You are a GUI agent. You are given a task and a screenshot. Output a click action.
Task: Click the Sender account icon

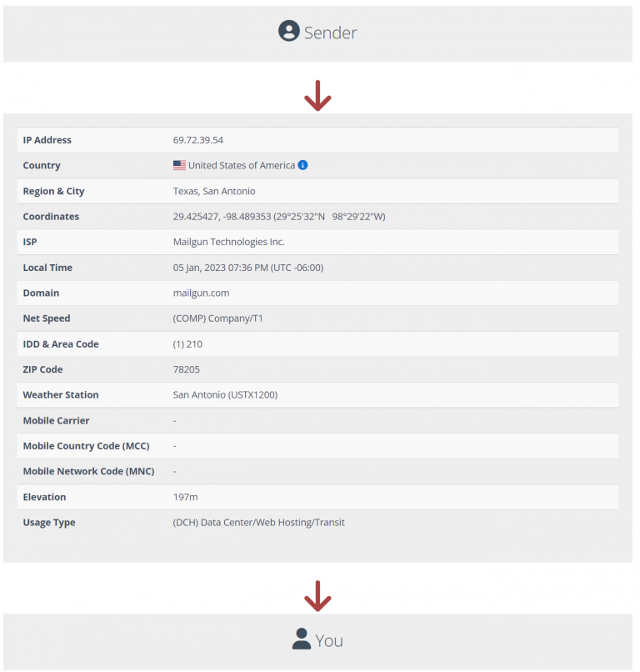291,33
